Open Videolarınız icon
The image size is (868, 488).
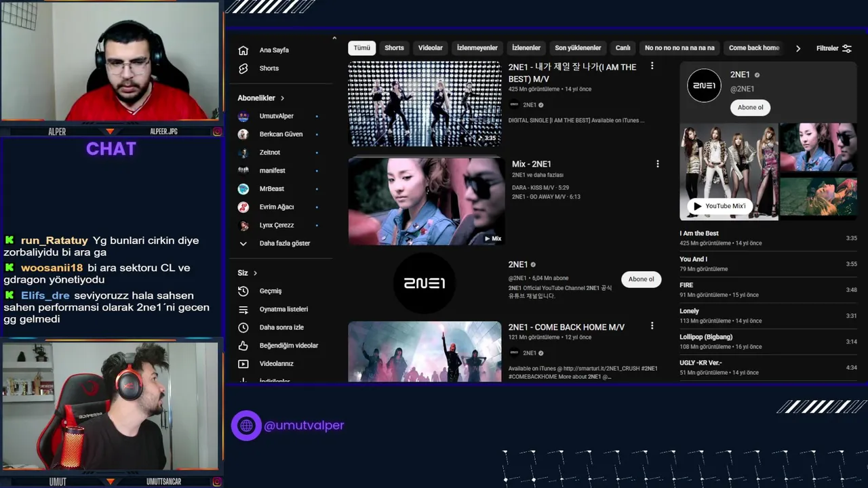pos(243,364)
